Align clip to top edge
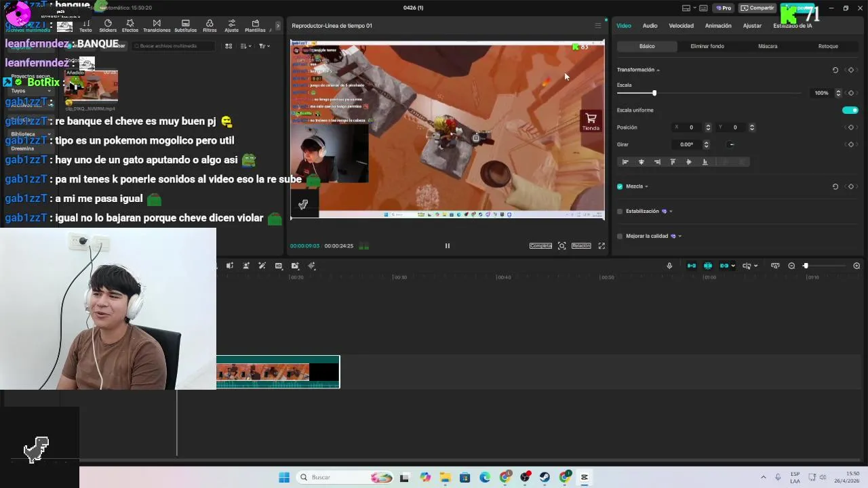 pos(673,162)
